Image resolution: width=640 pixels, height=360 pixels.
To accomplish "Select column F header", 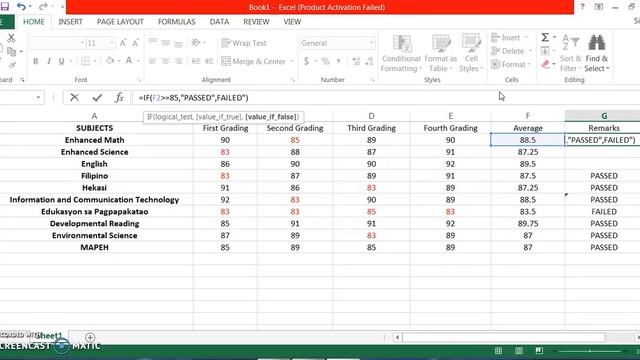I will coord(528,116).
